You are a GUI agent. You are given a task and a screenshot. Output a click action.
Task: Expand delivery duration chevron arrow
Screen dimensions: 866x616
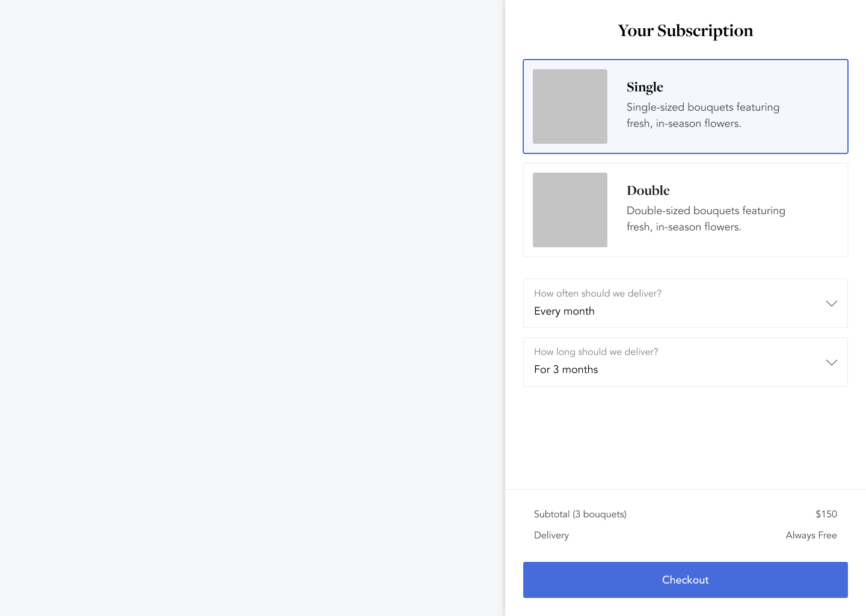832,362
